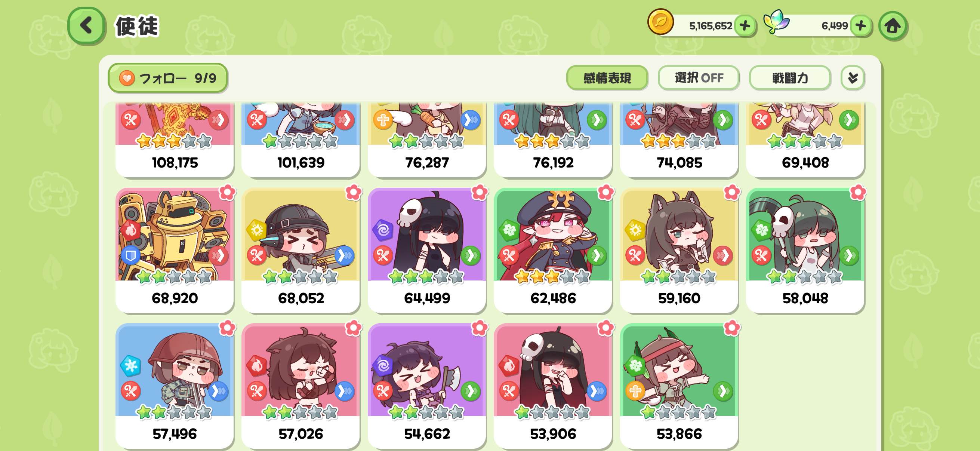This screenshot has height=451, width=980.
Task: Click flower badge on 62,486 officer card
Action: (605, 193)
